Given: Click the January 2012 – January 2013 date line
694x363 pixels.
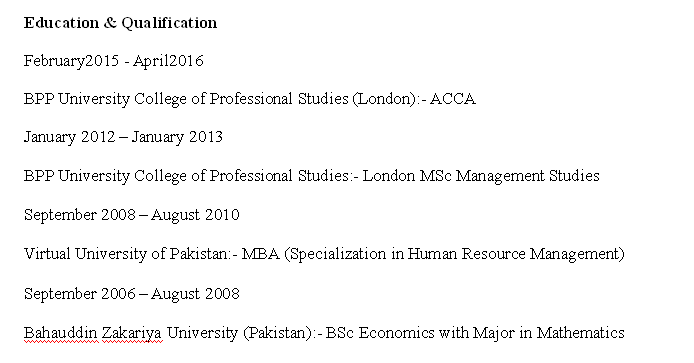Looking at the screenshot, I should click(x=123, y=137).
